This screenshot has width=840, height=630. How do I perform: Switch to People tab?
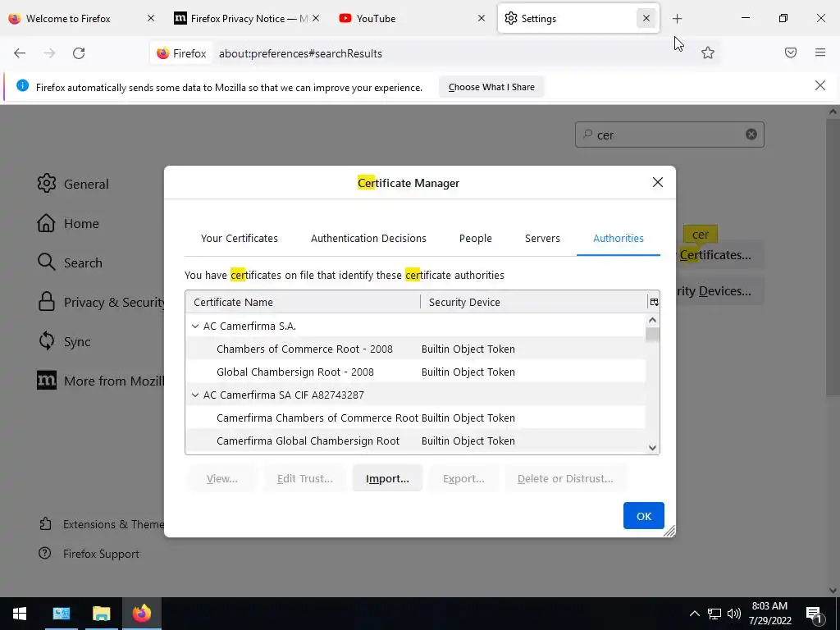pyautogui.click(x=475, y=239)
